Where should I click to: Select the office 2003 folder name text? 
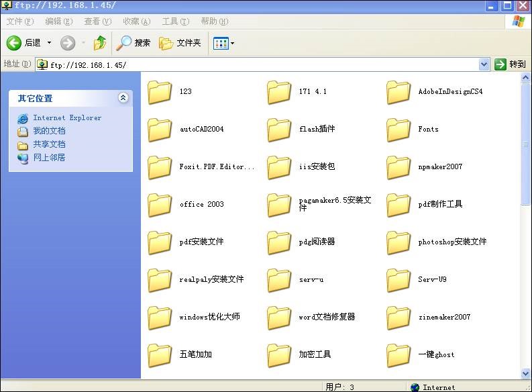pyautogui.click(x=202, y=204)
